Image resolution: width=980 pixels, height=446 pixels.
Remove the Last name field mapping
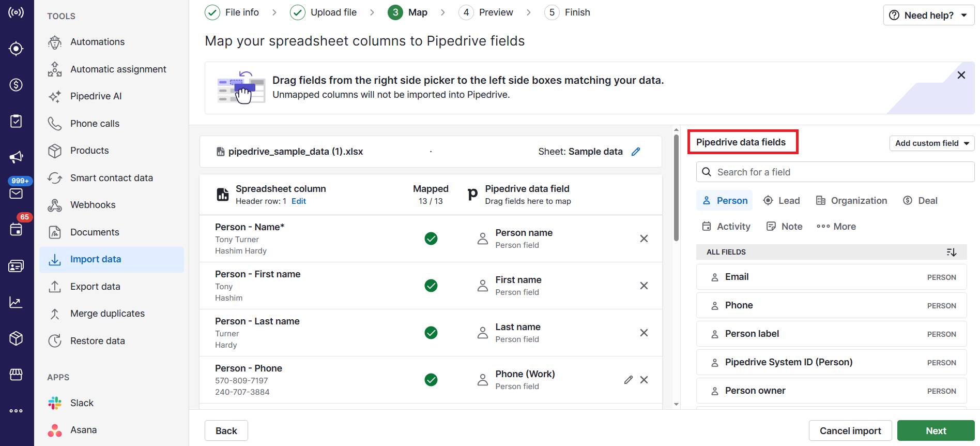tap(644, 333)
